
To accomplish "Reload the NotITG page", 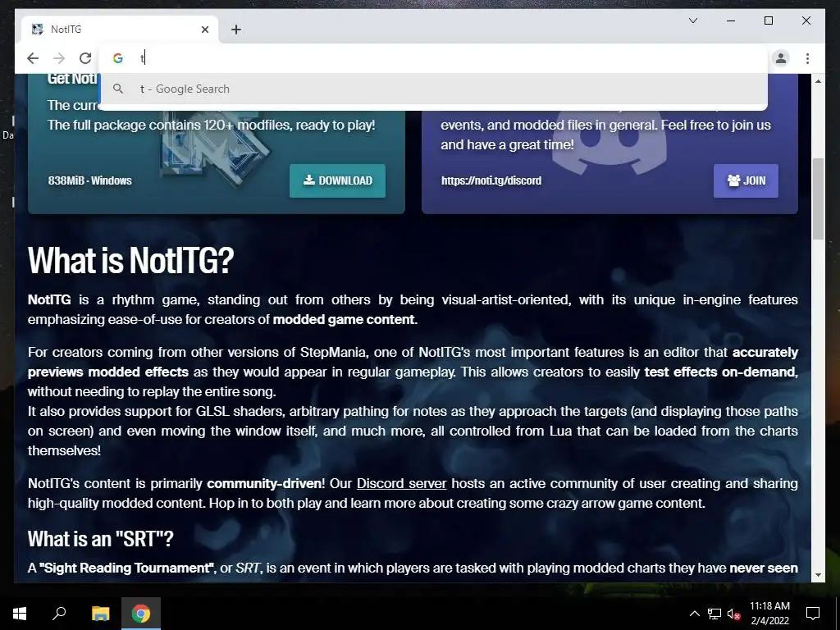I will 85,58.
